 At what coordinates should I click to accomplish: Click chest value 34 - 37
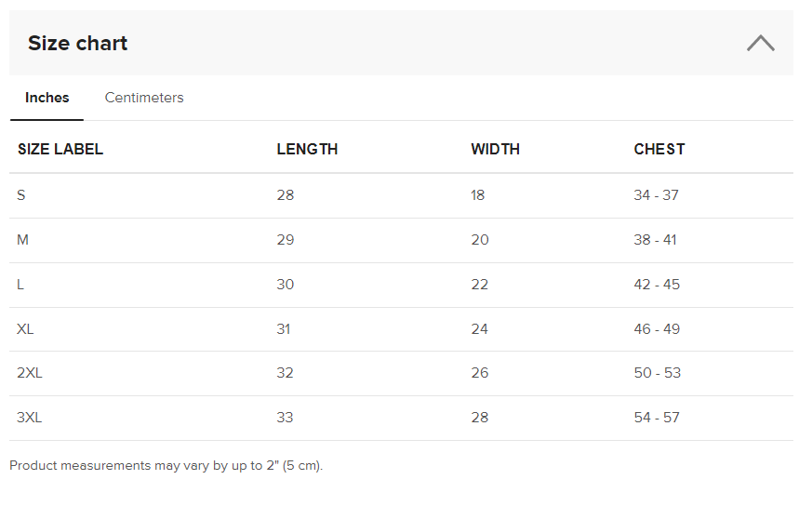coord(657,195)
